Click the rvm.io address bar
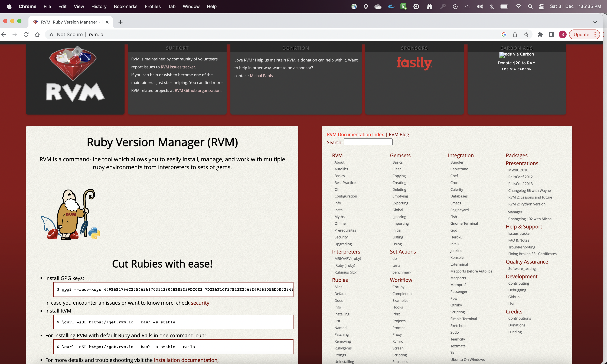 (270, 35)
